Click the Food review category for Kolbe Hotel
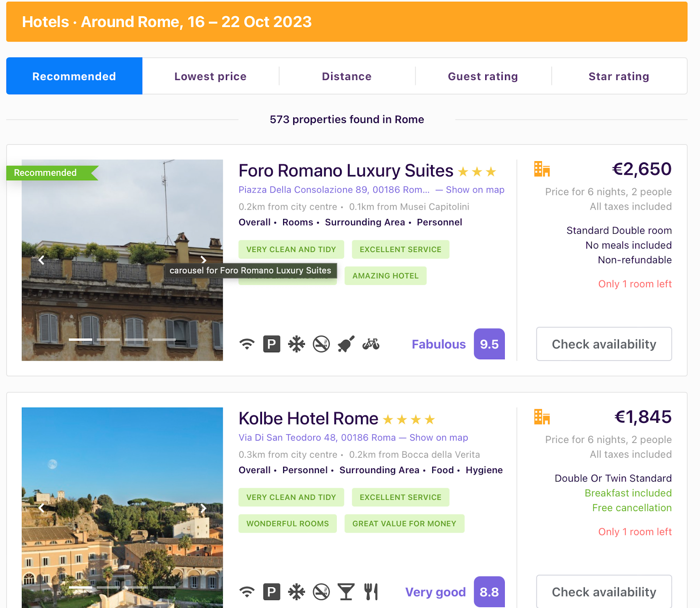Viewport: 700px width, 608px height. pos(443,470)
